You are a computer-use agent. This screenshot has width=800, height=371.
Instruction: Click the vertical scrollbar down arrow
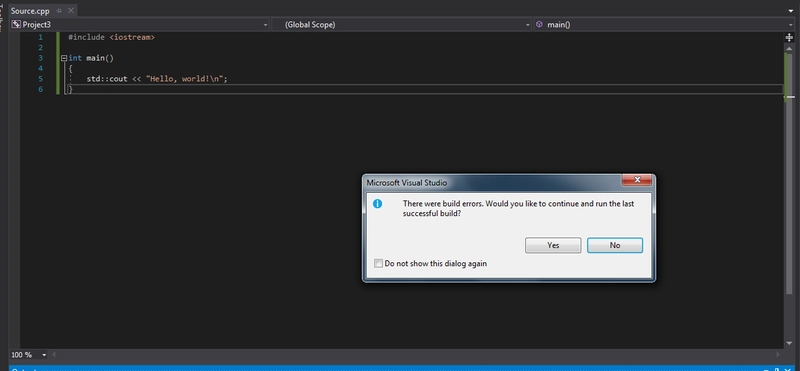pyautogui.click(x=789, y=343)
